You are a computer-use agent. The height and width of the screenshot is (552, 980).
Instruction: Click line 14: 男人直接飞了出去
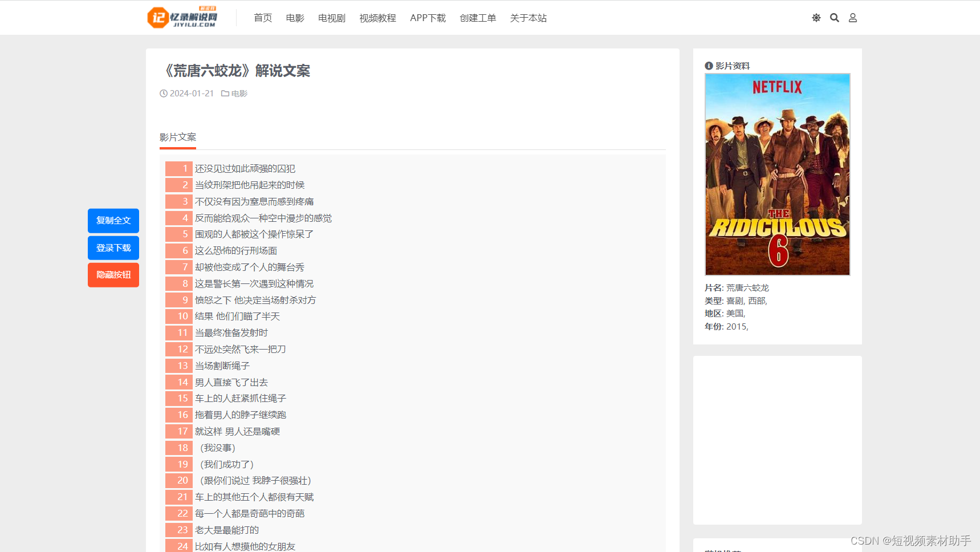(x=231, y=383)
